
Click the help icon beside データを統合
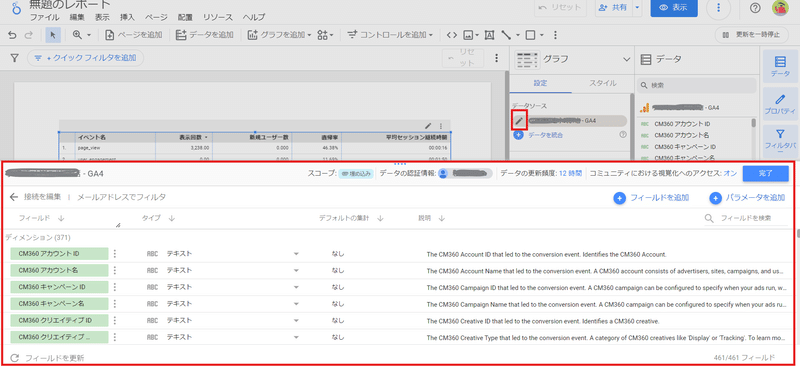click(622, 135)
